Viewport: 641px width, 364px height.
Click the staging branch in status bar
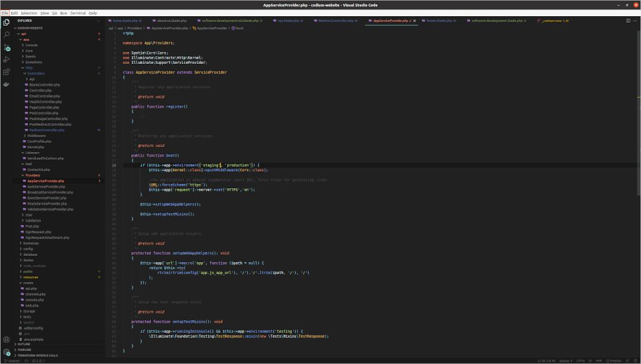[12, 361]
